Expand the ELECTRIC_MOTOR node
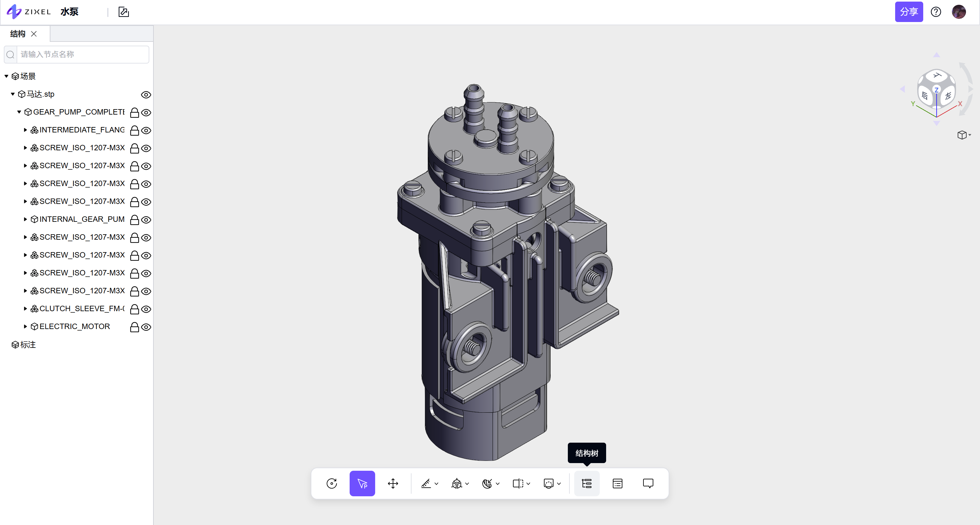 point(26,327)
